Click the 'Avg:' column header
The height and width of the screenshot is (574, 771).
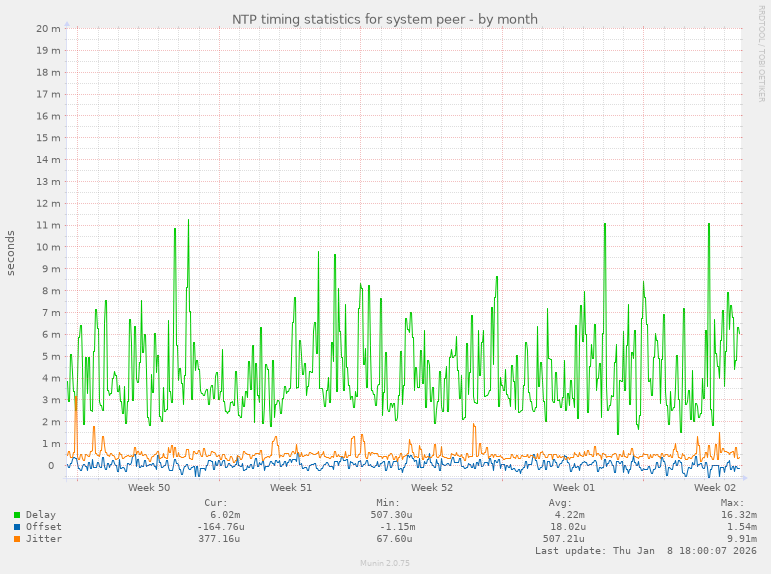click(x=561, y=503)
